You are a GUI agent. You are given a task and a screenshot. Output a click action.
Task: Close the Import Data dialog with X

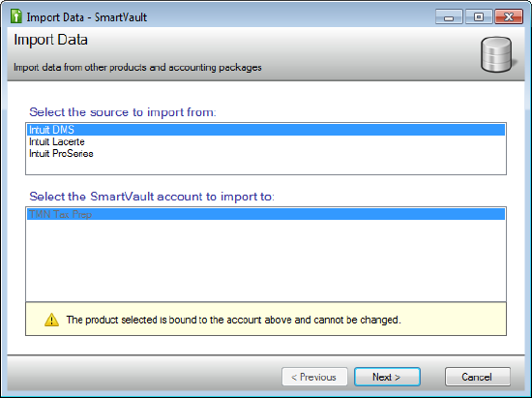(509, 16)
